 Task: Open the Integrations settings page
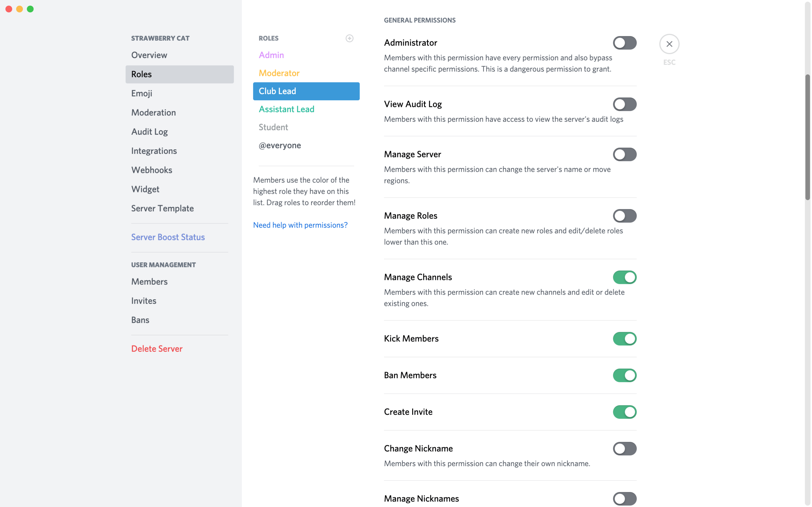(154, 151)
